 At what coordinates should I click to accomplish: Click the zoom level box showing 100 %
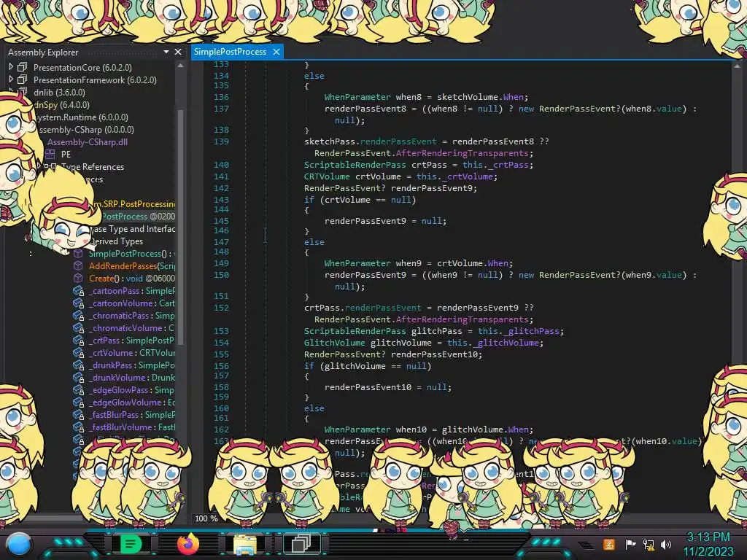click(206, 518)
